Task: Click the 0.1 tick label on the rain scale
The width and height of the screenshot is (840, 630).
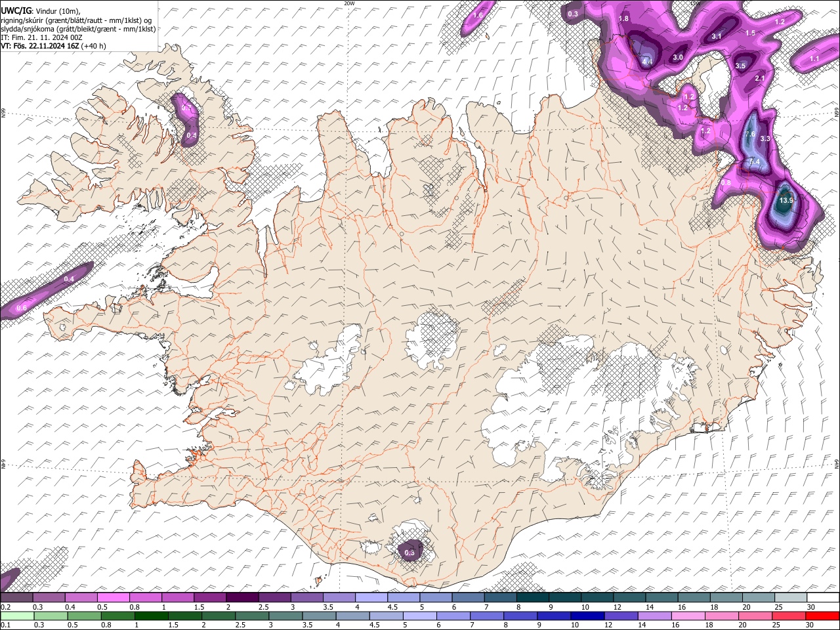Action: [5, 625]
